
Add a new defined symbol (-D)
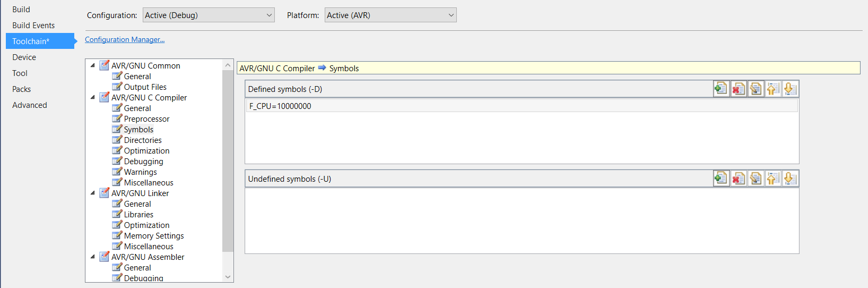click(x=721, y=89)
